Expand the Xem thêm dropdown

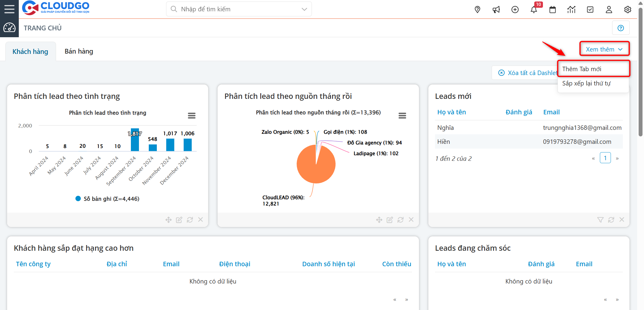click(x=604, y=49)
